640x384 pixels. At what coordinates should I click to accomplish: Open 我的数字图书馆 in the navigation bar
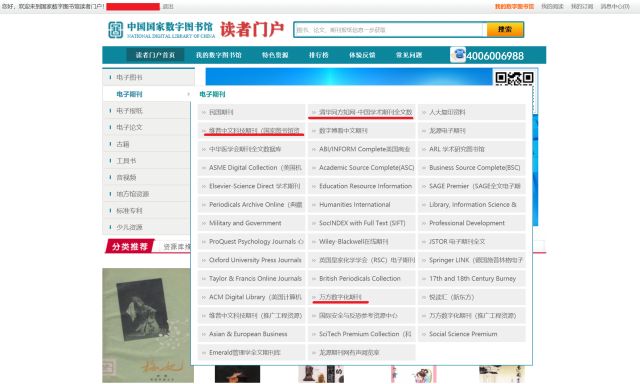pyautogui.click(x=219, y=55)
